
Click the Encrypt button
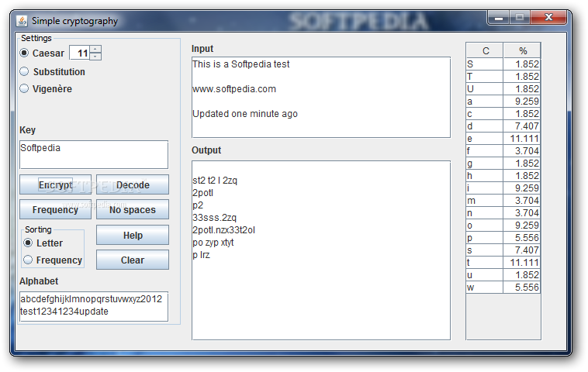pos(56,184)
